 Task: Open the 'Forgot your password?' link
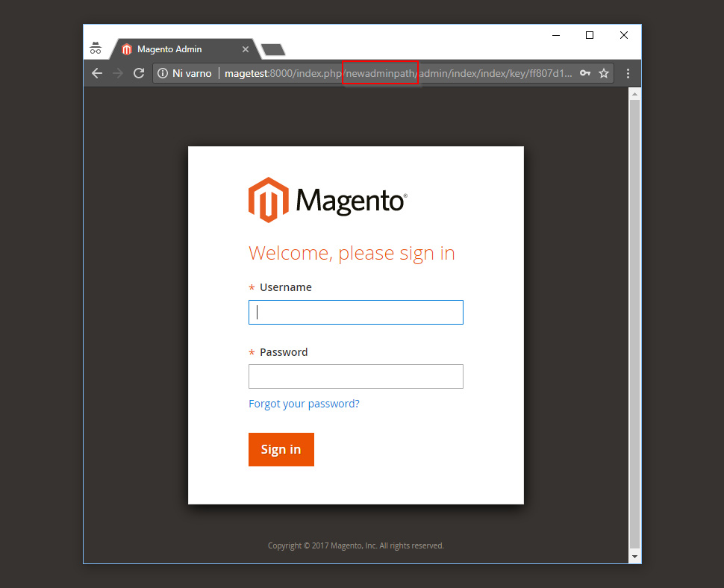[304, 403]
